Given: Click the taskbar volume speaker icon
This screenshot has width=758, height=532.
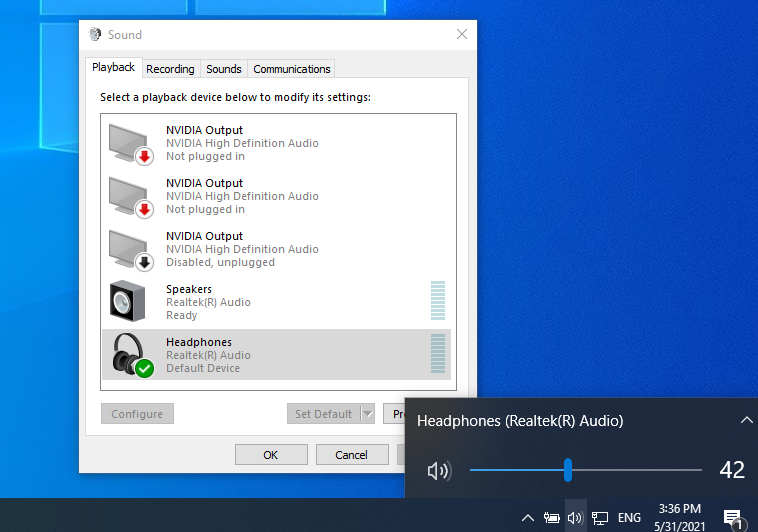Looking at the screenshot, I should coord(575,518).
